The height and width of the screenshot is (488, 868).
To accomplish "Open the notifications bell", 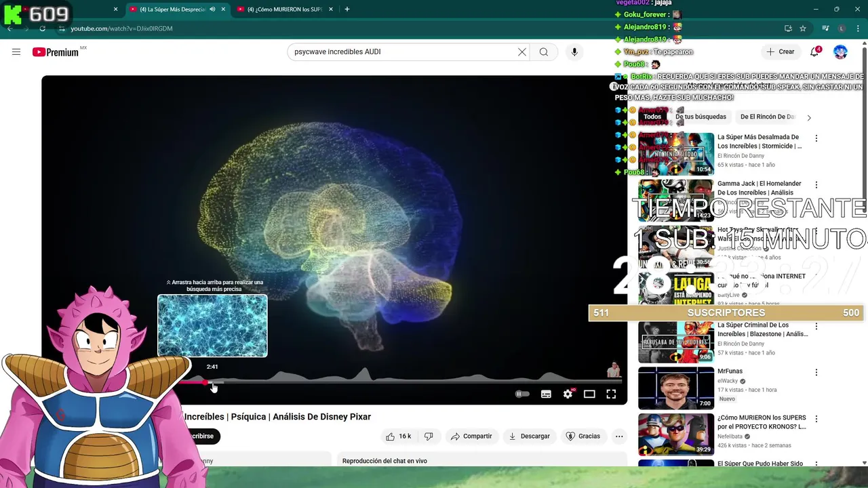I will (x=815, y=52).
